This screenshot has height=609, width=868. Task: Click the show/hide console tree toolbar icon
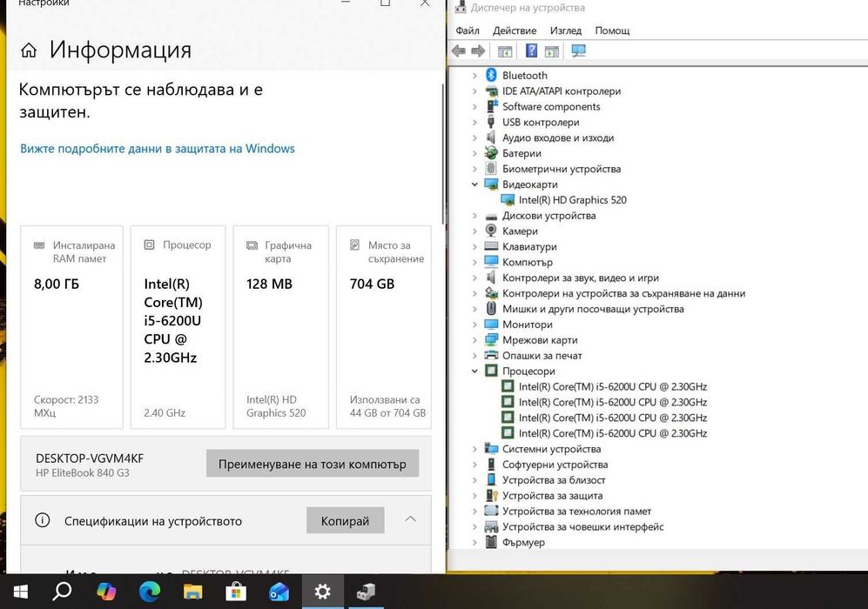tap(505, 51)
